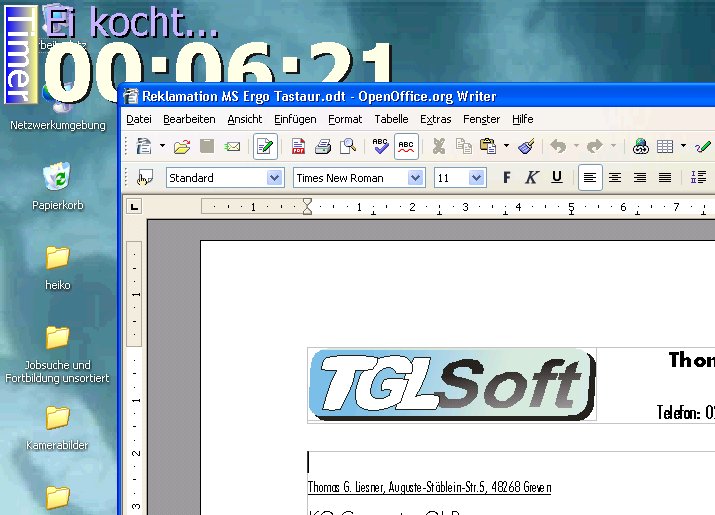Click the Save document icon
This screenshot has height=515, width=715.
click(207, 146)
